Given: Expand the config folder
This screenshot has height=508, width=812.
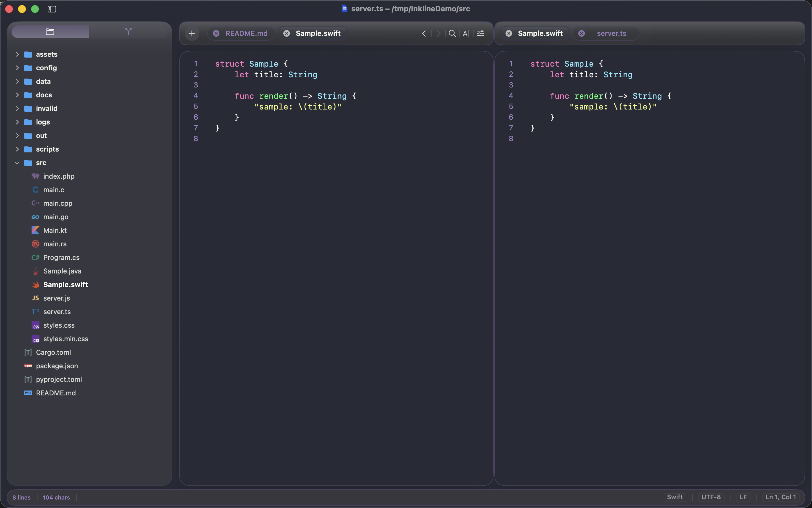Looking at the screenshot, I should pos(17,68).
